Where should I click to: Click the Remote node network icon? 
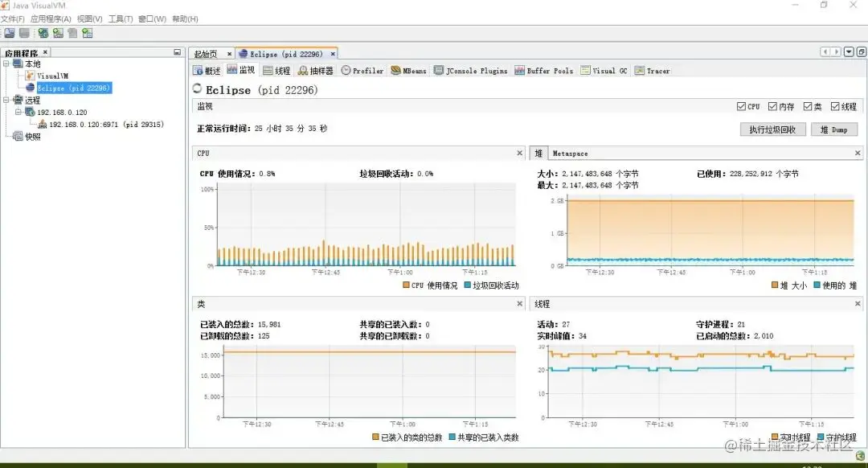click(18, 100)
